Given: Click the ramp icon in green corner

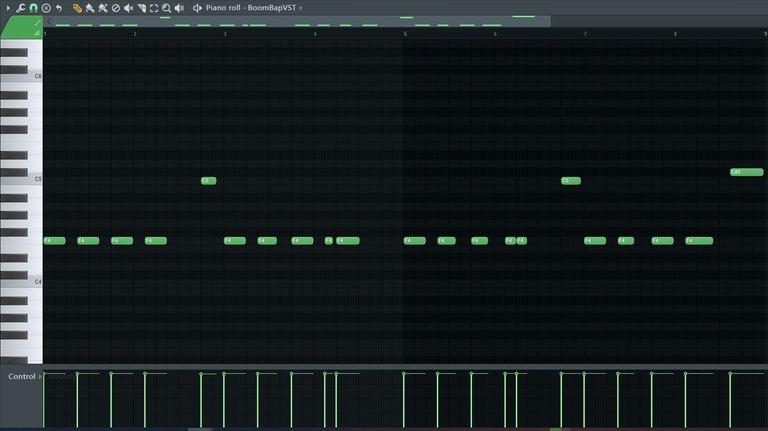Looking at the screenshot, I should click(37, 33).
